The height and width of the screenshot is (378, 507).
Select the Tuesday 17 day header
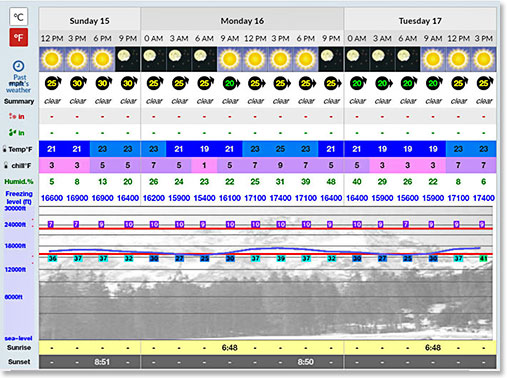tap(420, 21)
